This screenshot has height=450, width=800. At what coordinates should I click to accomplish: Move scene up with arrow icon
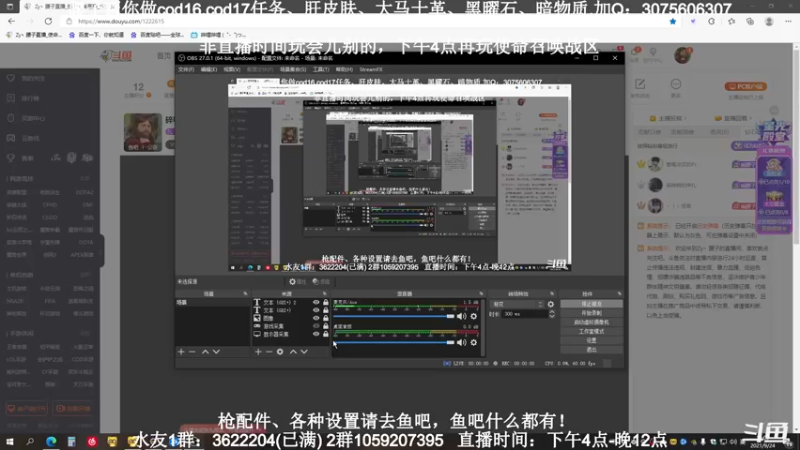tap(205, 352)
